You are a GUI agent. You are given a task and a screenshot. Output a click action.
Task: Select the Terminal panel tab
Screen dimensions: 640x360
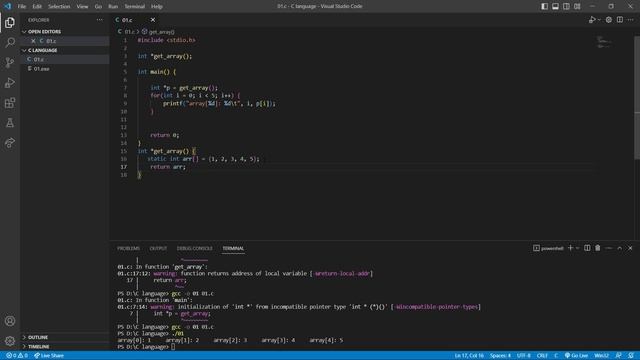coord(233,248)
